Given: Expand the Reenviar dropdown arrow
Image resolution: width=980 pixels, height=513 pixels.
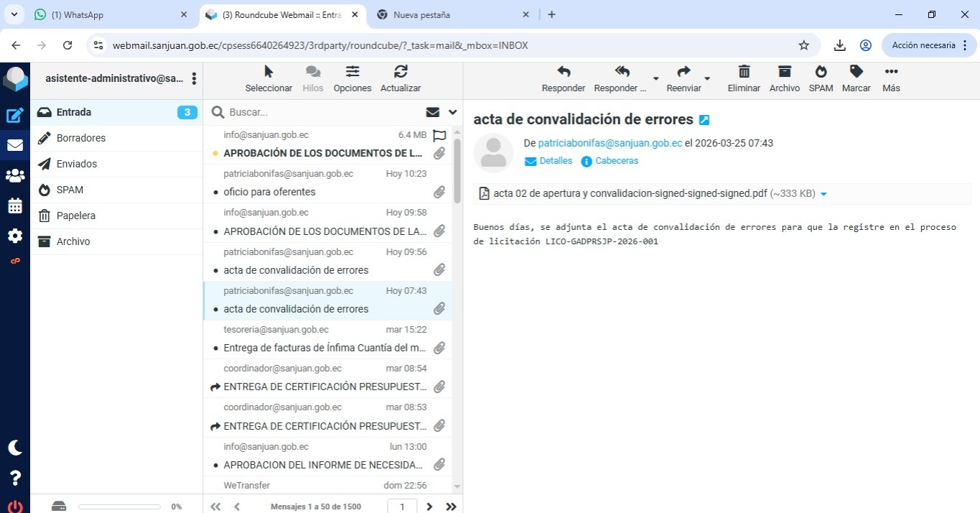Looking at the screenshot, I should coord(707,78).
